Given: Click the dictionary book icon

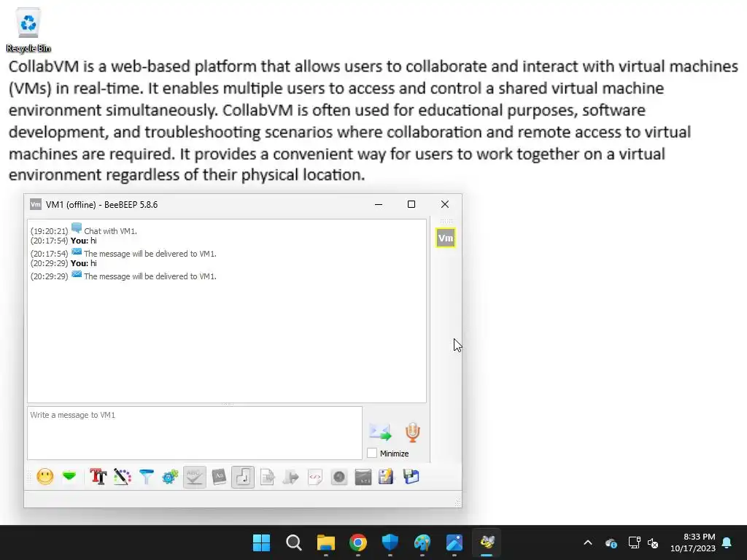Looking at the screenshot, I should pos(219,477).
